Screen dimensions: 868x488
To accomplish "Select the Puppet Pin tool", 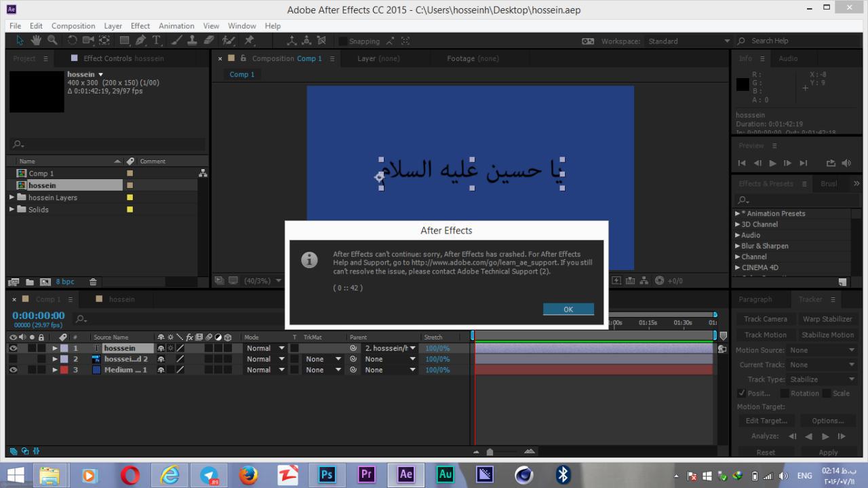I will (x=250, y=41).
